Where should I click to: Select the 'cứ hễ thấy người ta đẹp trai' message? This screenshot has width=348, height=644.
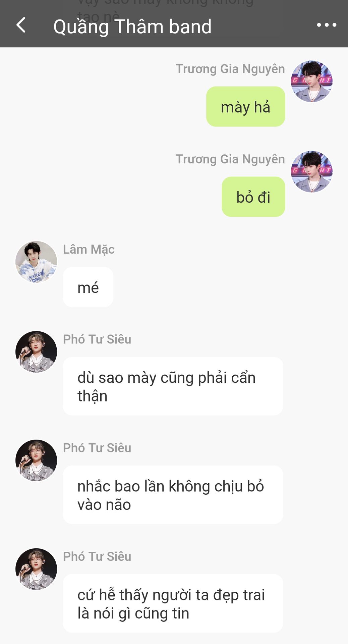click(x=173, y=604)
